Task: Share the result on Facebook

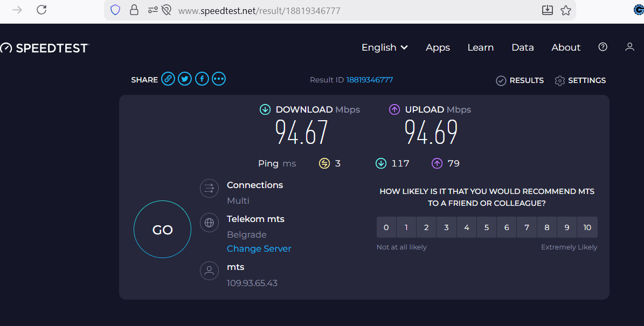Action: (x=202, y=79)
